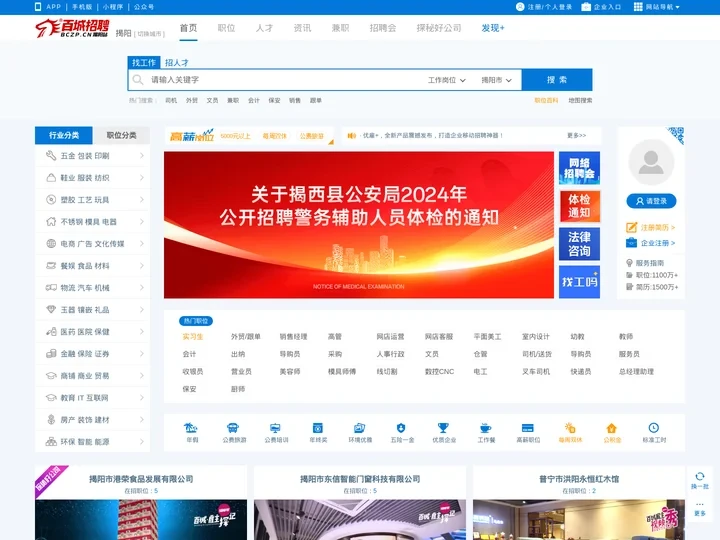Click the 换一批 refresh icon
Screen dimensions: 720x540
[700, 476]
